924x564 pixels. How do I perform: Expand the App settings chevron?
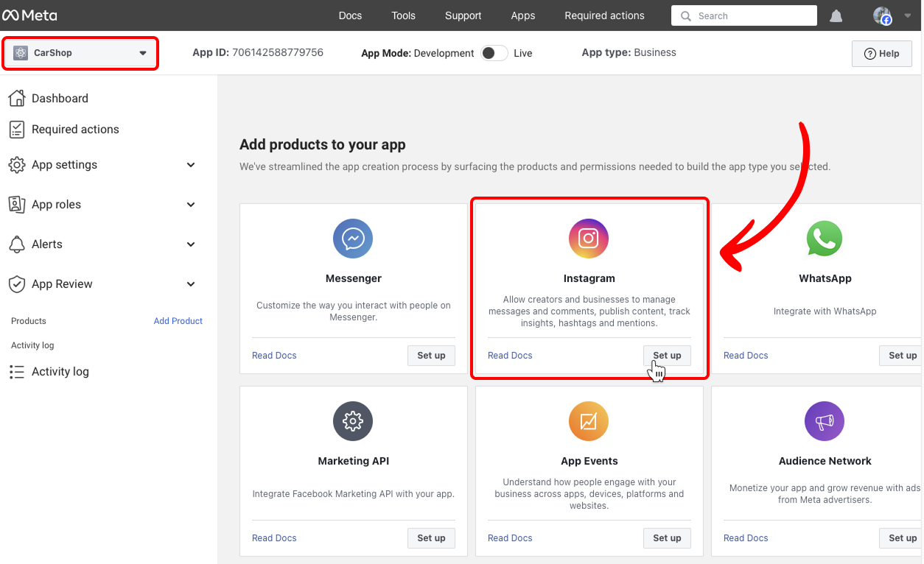coord(191,165)
